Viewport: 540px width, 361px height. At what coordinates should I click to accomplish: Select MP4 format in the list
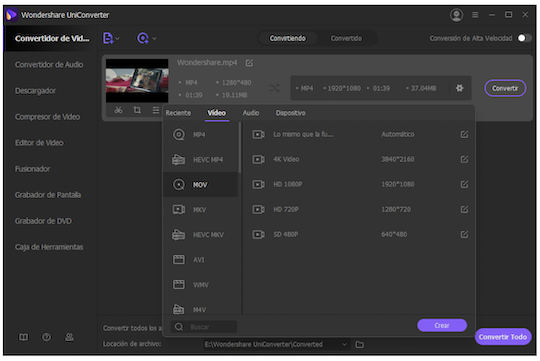(x=200, y=134)
